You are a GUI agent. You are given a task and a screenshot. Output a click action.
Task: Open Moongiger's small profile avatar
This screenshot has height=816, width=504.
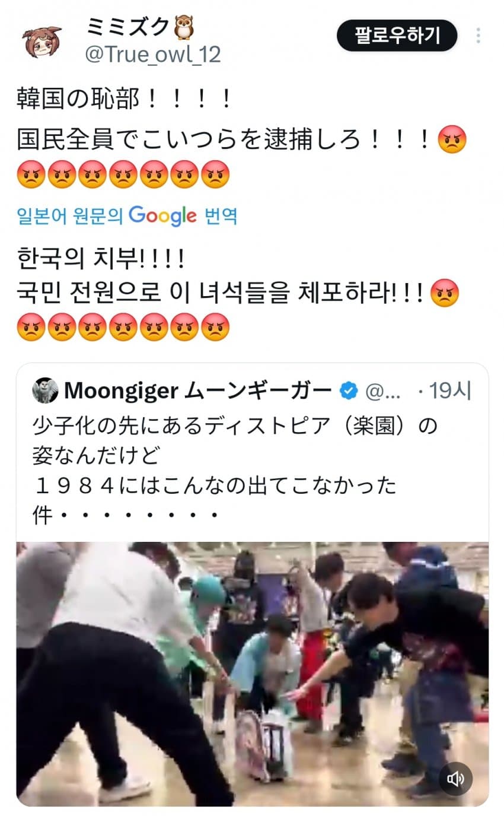pos(45,390)
